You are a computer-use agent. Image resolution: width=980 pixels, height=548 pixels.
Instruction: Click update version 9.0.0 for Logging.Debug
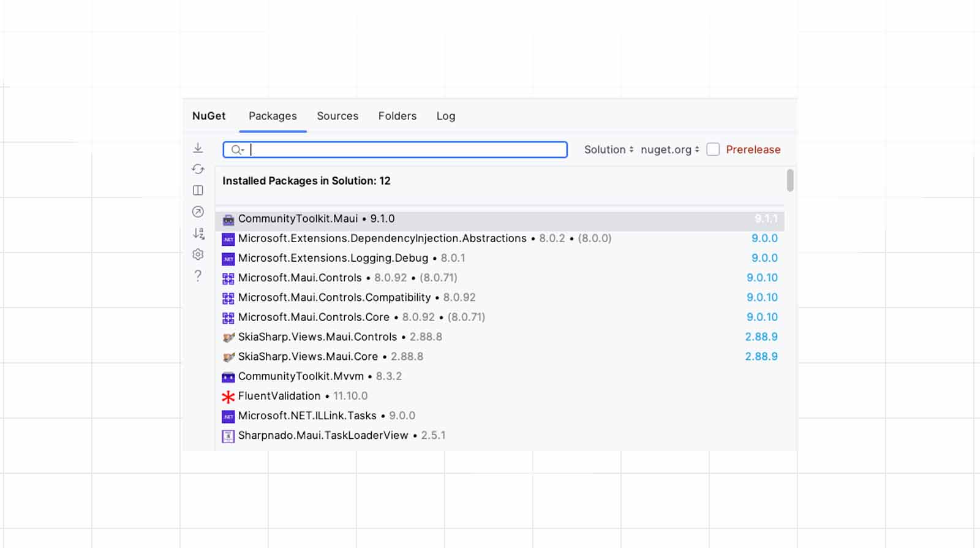click(764, 258)
